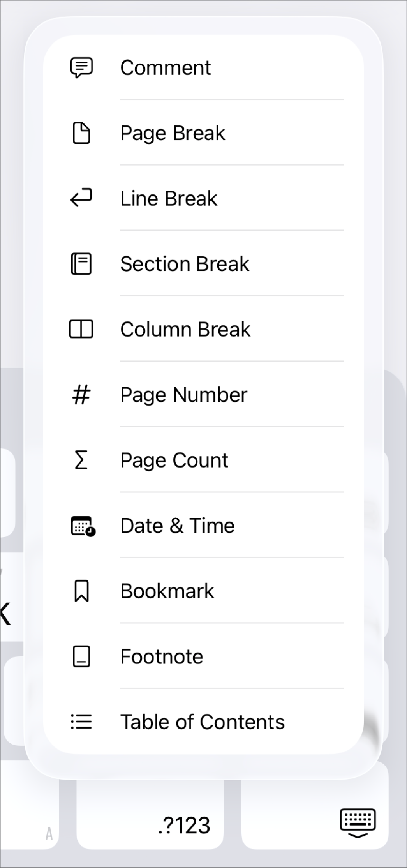
Task: Tap the Bookmark ribbon icon
Action: pyautogui.click(x=81, y=591)
